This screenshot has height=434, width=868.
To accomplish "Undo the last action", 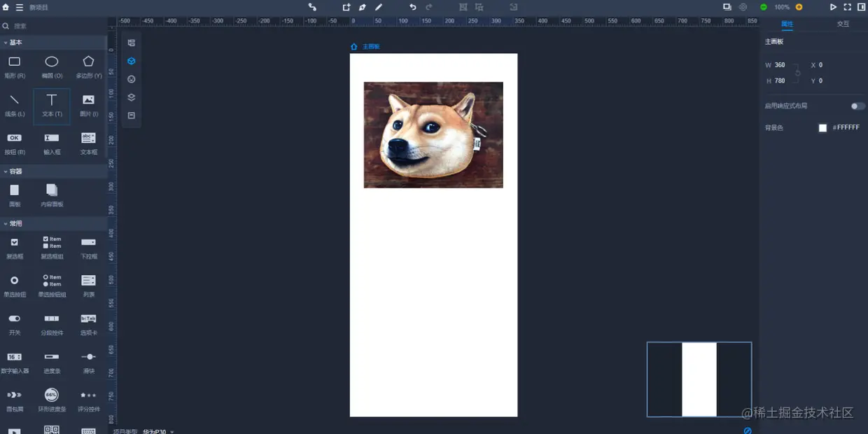I will (x=412, y=7).
